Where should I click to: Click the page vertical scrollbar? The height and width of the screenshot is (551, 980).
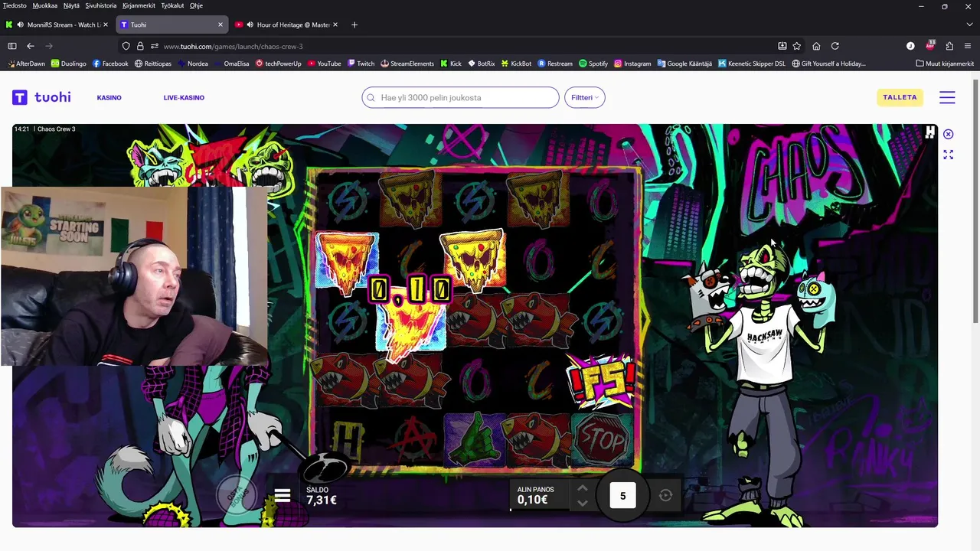point(975,201)
